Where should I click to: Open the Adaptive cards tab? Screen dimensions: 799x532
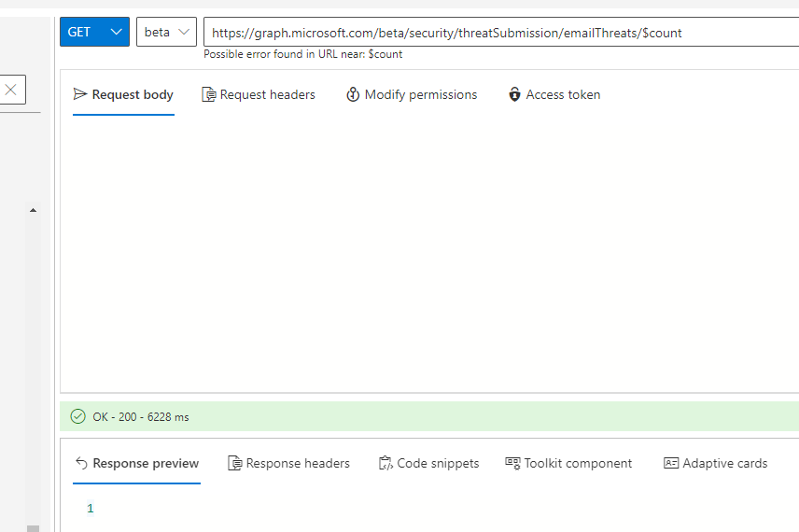click(715, 463)
